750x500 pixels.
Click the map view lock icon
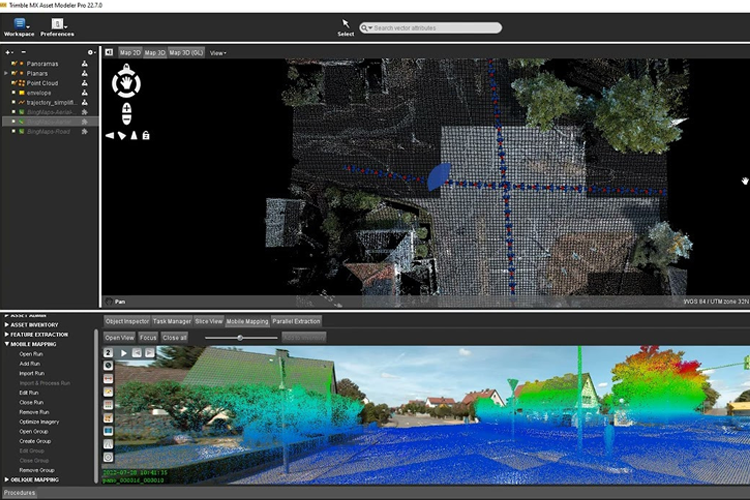(146, 135)
